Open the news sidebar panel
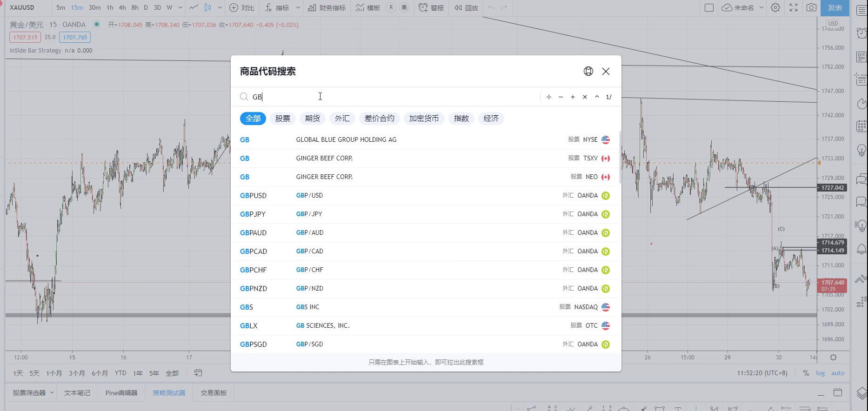 point(861,57)
